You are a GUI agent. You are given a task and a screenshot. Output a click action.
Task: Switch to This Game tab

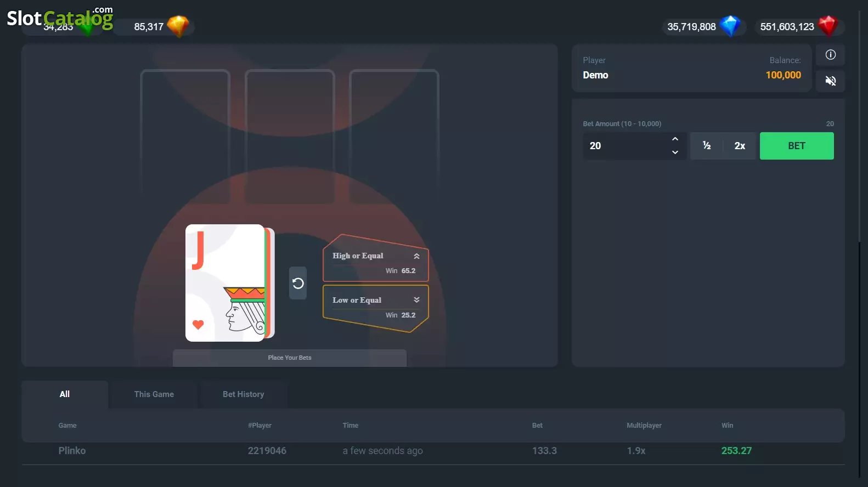[x=154, y=394]
